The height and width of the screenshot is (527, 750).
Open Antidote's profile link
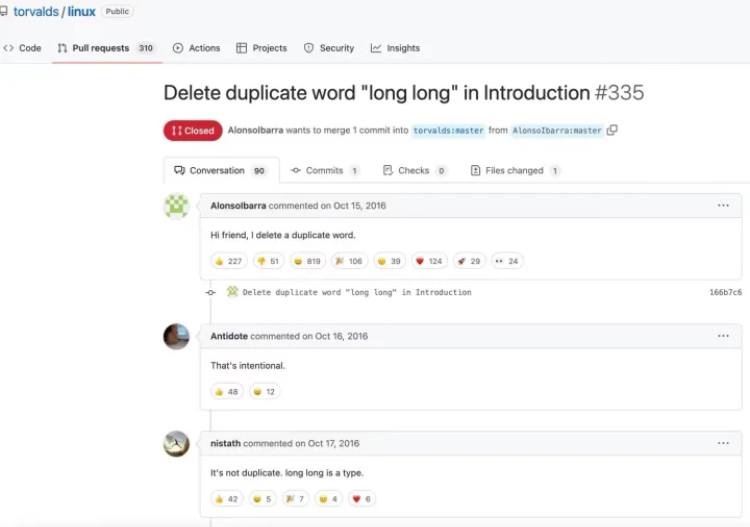click(229, 336)
